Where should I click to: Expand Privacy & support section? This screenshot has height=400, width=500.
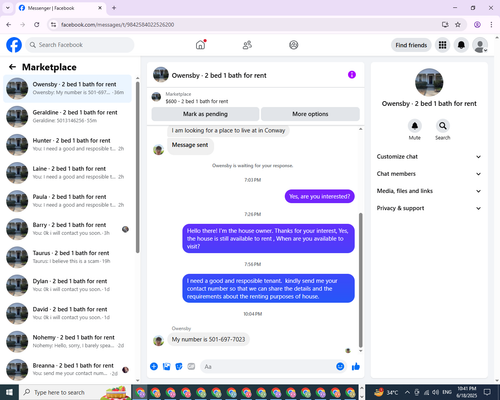click(429, 208)
